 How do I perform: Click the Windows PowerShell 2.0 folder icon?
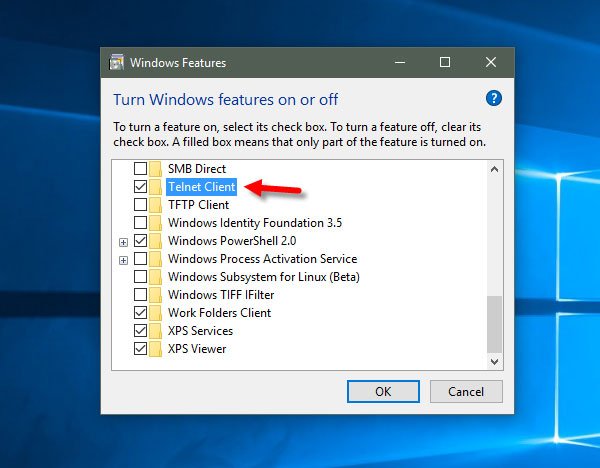(x=155, y=241)
